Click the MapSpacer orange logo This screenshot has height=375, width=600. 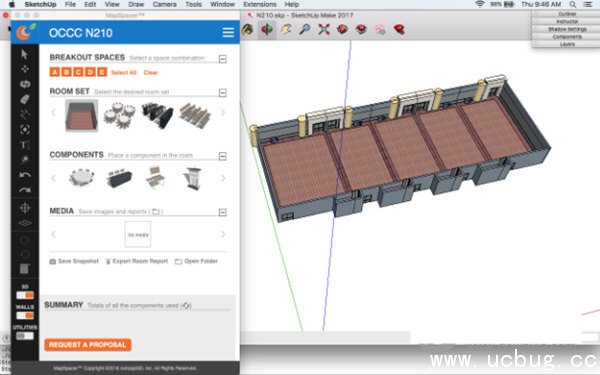25,32
